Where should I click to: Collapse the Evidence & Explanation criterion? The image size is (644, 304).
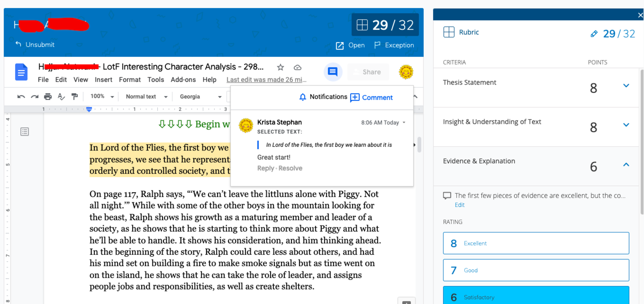[626, 164]
